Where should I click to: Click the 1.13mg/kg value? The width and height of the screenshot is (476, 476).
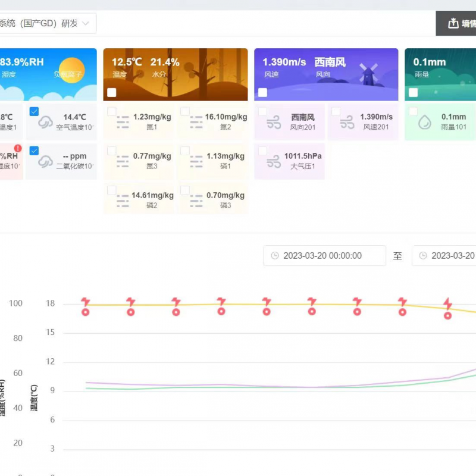pyautogui.click(x=226, y=156)
